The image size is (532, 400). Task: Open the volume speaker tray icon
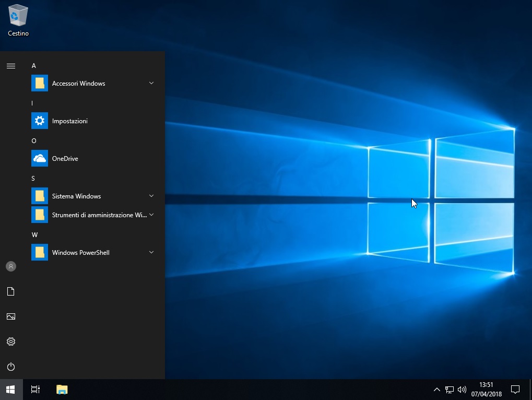pos(462,390)
